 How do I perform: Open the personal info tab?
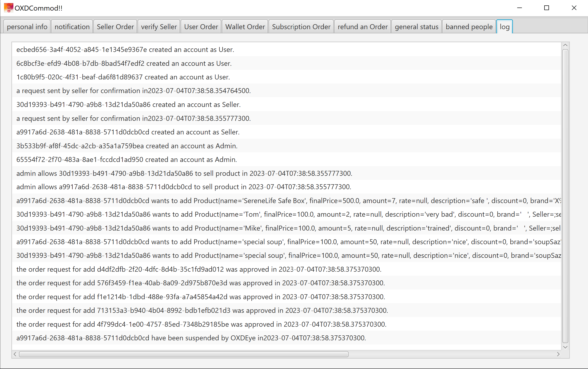[x=27, y=27]
